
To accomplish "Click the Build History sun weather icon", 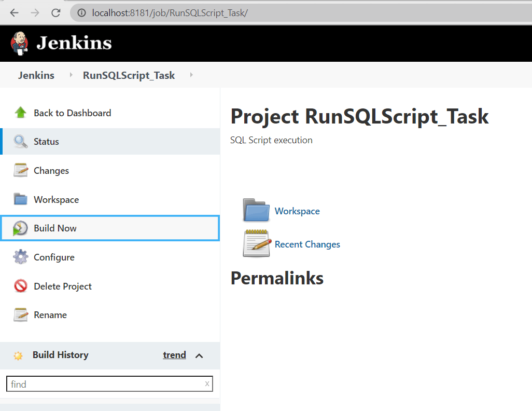I will pos(18,355).
